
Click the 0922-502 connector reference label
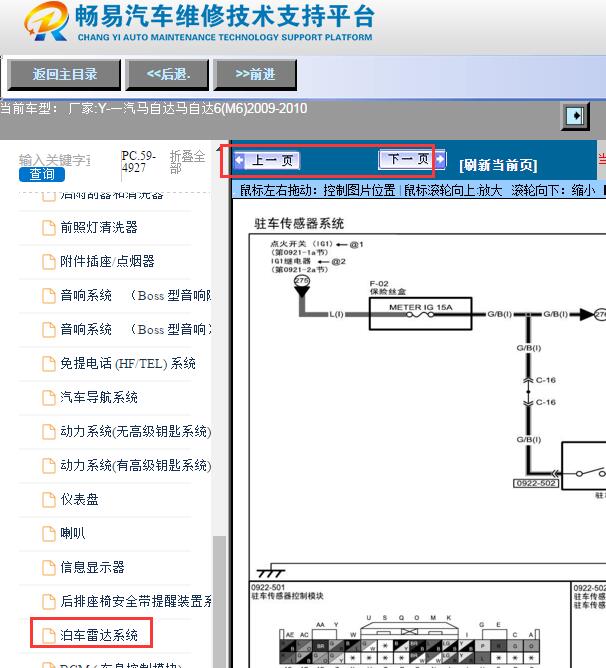(536, 484)
